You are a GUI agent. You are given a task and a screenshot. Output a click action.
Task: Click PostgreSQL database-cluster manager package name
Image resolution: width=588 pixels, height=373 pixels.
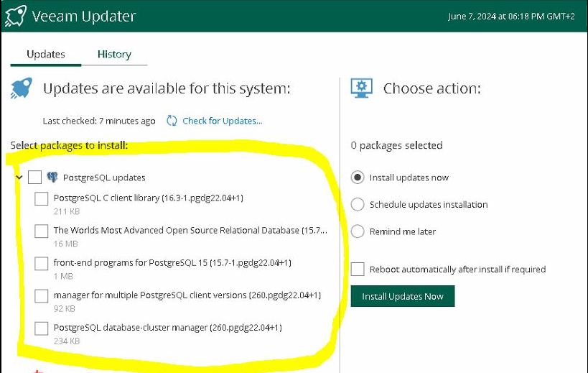pos(167,327)
